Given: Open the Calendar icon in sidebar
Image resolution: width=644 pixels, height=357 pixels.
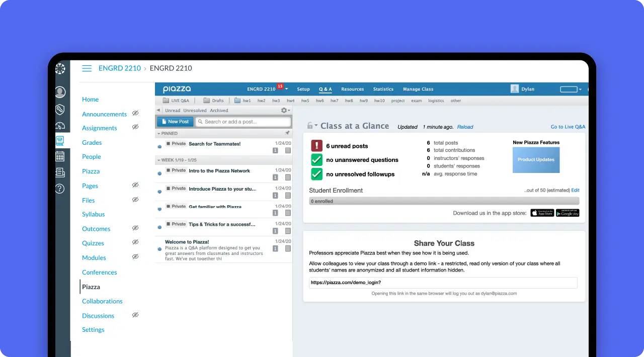Looking at the screenshot, I should click(x=60, y=156).
